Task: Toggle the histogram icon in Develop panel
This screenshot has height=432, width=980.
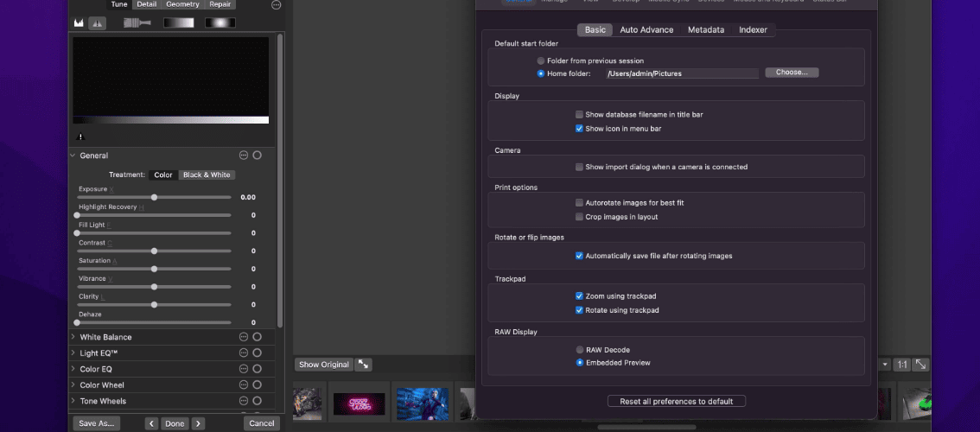Action: [79, 22]
